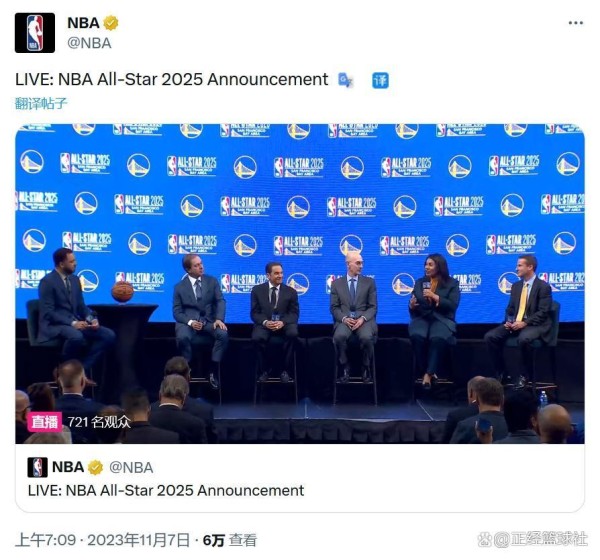
Task: Open the three-dot more options menu
Action: pyautogui.click(x=576, y=23)
